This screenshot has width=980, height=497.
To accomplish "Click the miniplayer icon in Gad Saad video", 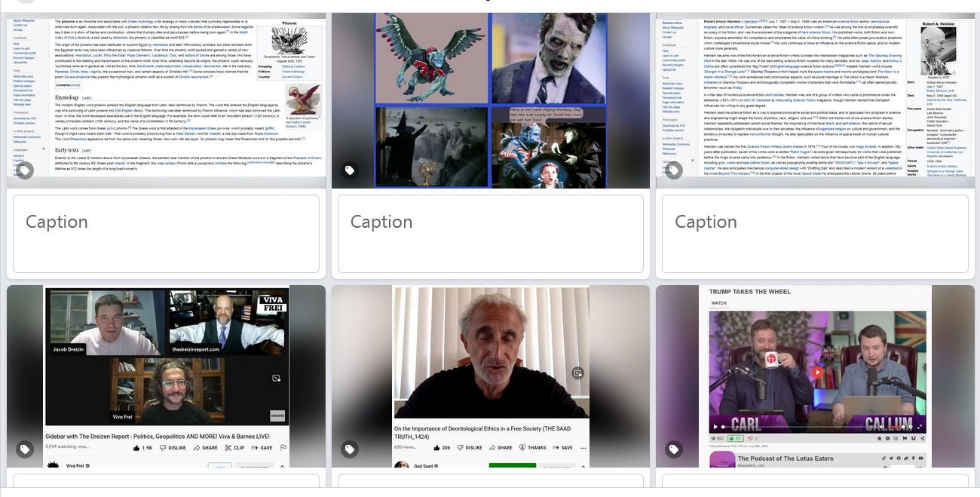I will [x=577, y=373].
